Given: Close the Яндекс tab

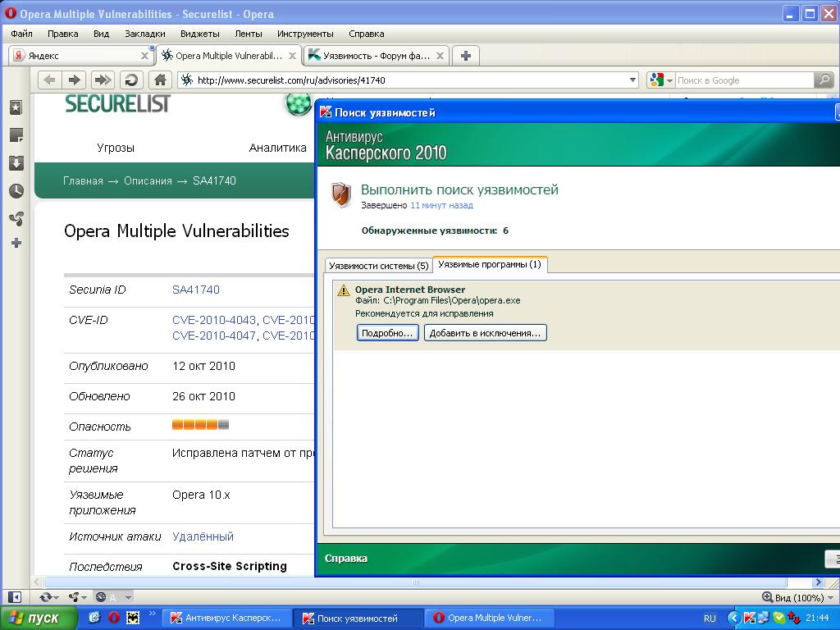Looking at the screenshot, I should point(144,56).
